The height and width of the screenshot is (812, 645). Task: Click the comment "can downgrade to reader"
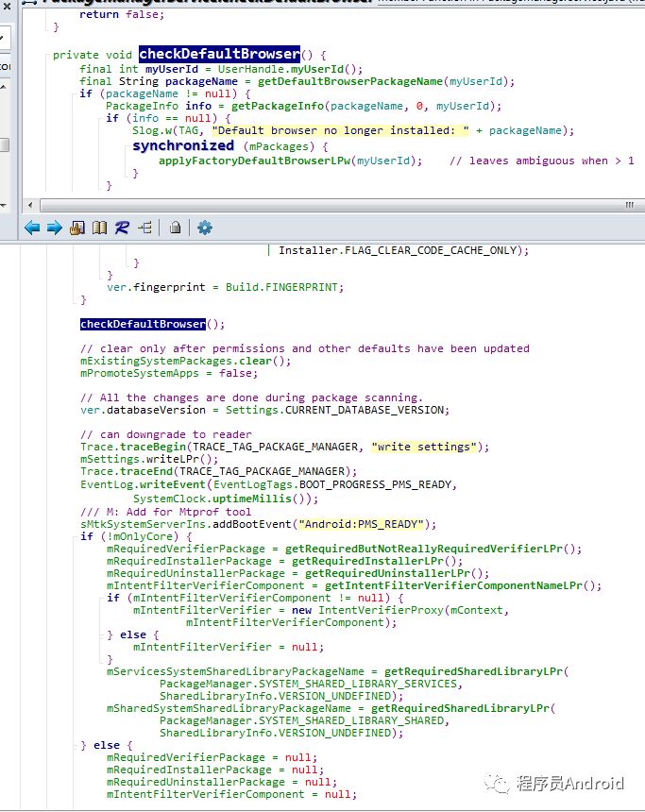click(166, 434)
